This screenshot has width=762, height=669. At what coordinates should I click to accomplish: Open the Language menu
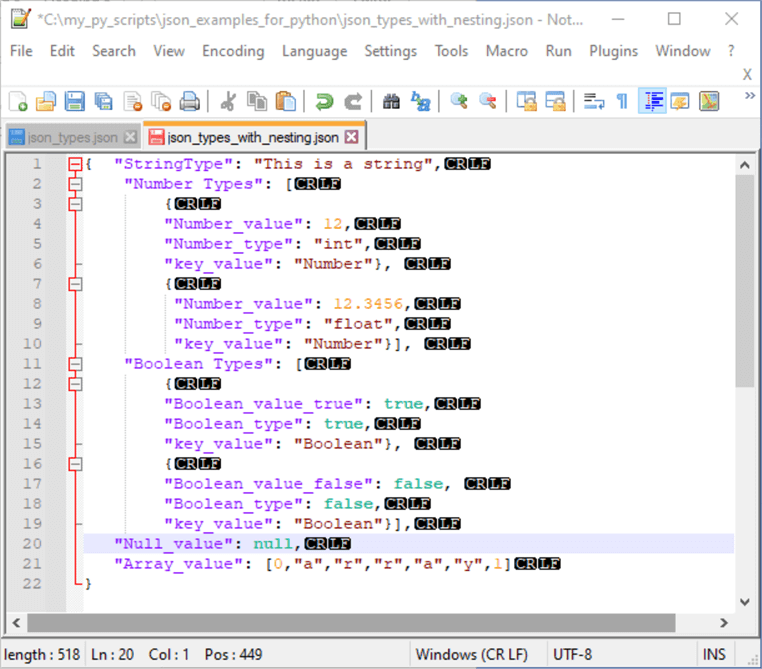coord(315,51)
